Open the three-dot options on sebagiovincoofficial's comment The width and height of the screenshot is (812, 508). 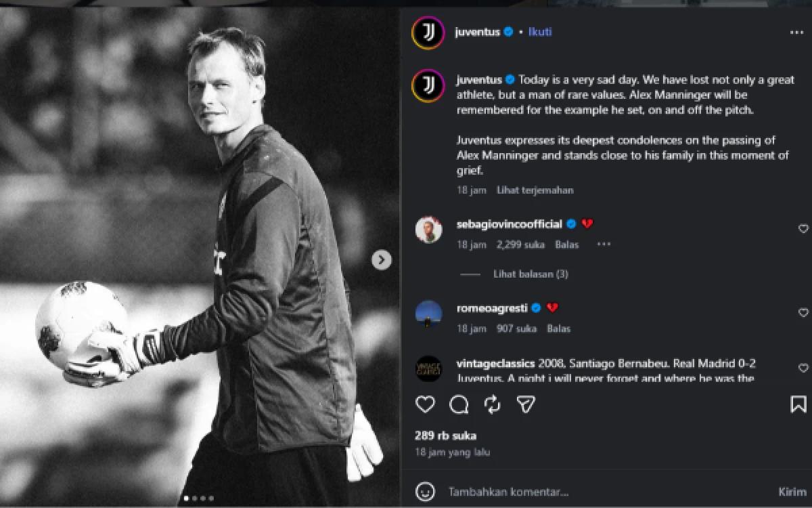point(603,244)
